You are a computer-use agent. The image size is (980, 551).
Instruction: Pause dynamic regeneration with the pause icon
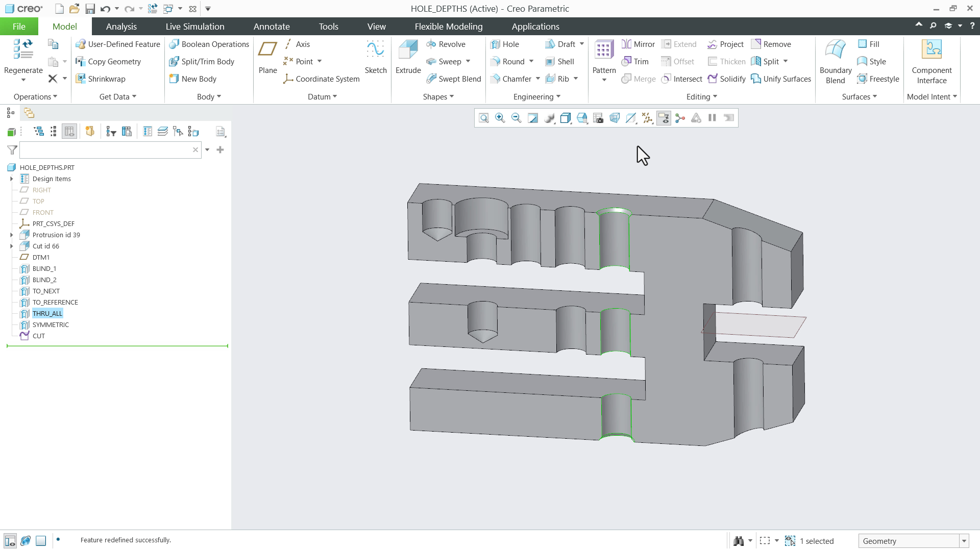(712, 118)
